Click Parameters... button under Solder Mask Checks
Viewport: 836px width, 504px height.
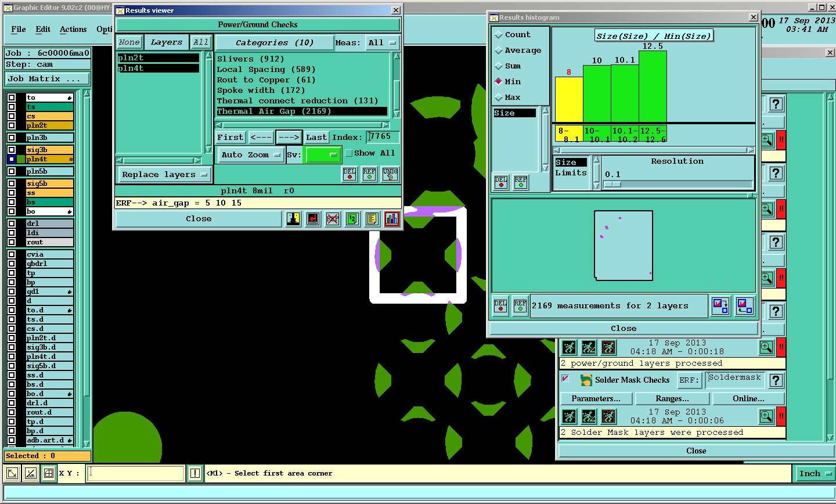(596, 398)
